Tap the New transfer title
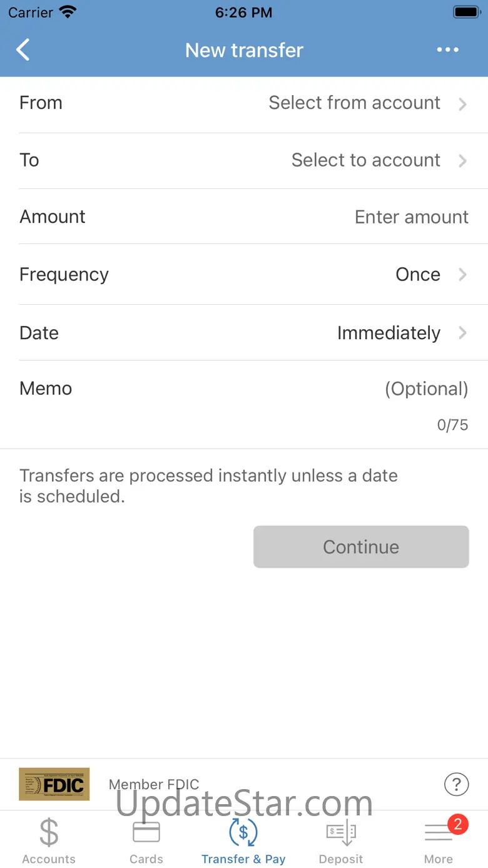 pyautogui.click(x=244, y=50)
